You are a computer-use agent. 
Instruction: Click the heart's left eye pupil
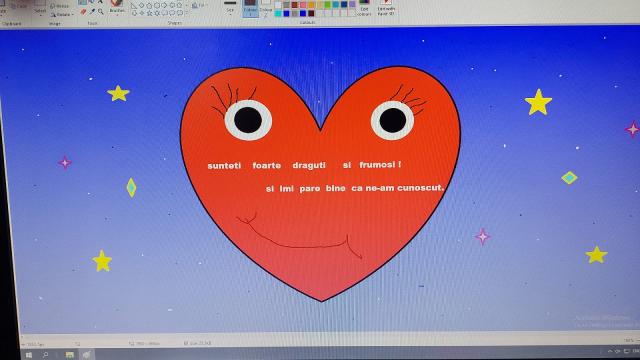[x=248, y=120]
